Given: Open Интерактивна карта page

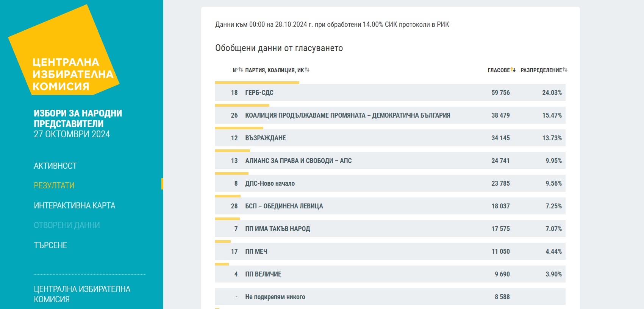Looking at the screenshot, I should coord(75,205).
